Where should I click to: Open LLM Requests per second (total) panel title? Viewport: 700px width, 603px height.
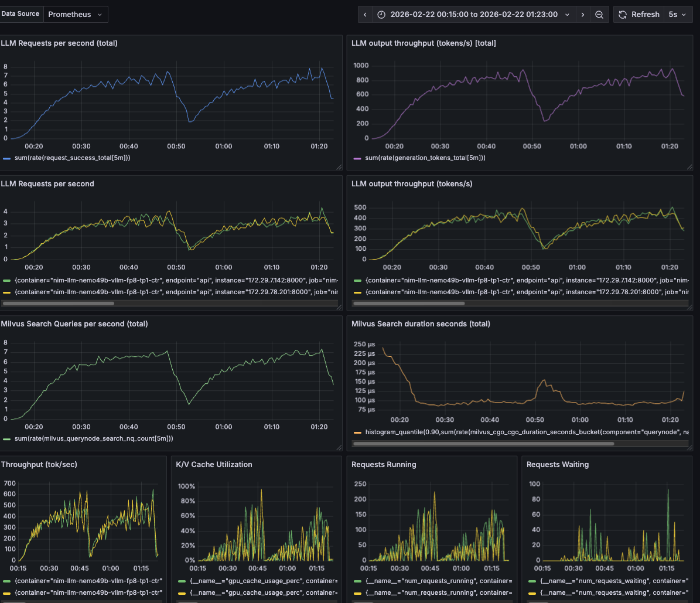click(59, 43)
